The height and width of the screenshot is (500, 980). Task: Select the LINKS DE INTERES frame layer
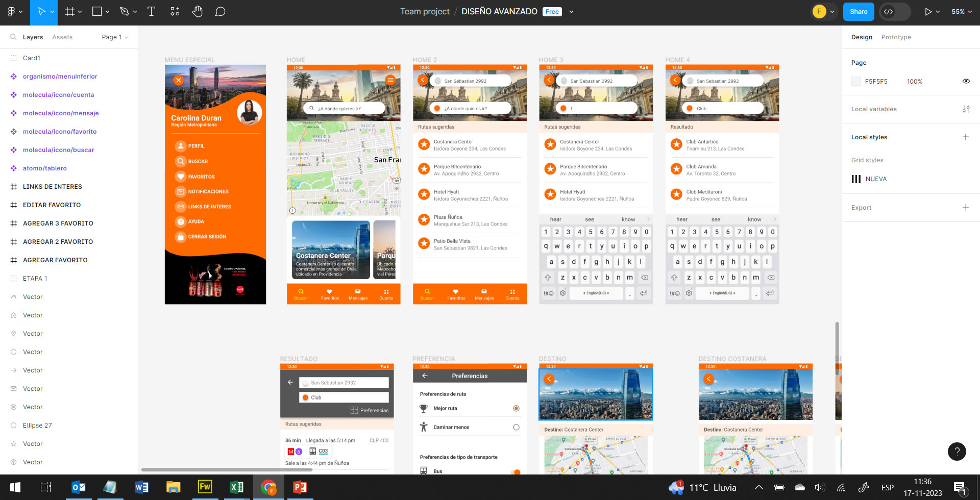[x=52, y=187]
